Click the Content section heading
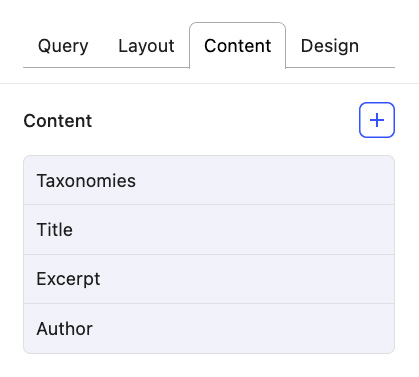Image resolution: width=419 pixels, height=377 pixels. point(58,121)
